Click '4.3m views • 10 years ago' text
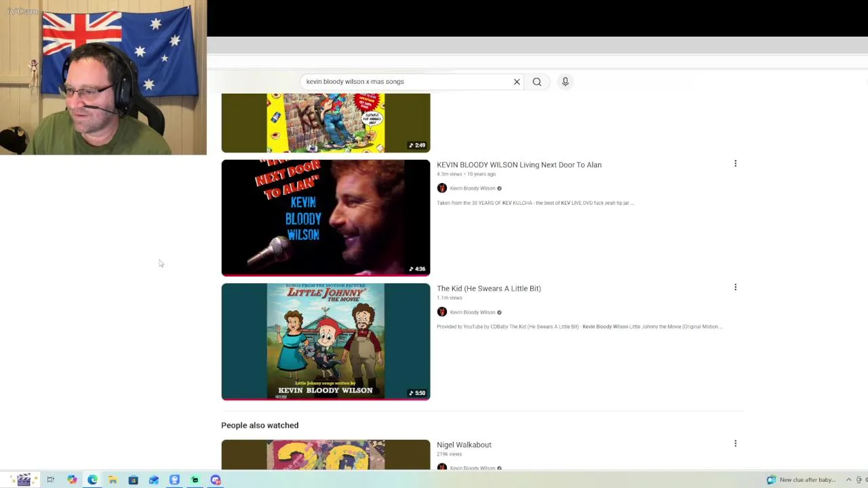 tap(466, 174)
